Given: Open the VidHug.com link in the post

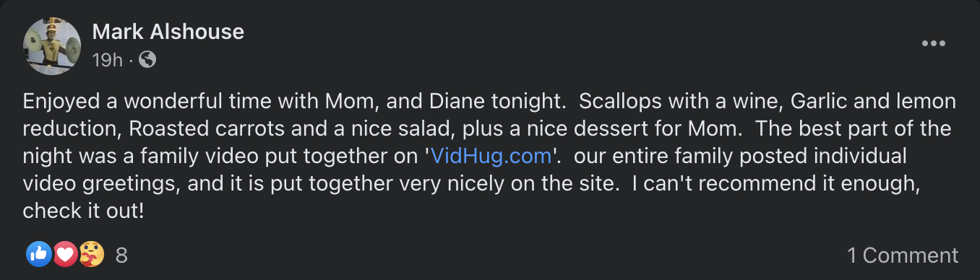Looking at the screenshot, I should [x=491, y=156].
